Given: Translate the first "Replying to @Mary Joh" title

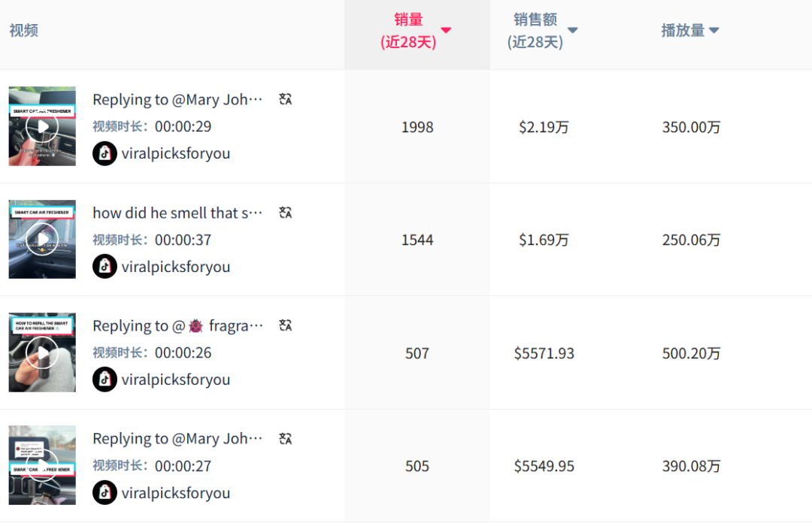Looking at the screenshot, I should [x=285, y=98].
